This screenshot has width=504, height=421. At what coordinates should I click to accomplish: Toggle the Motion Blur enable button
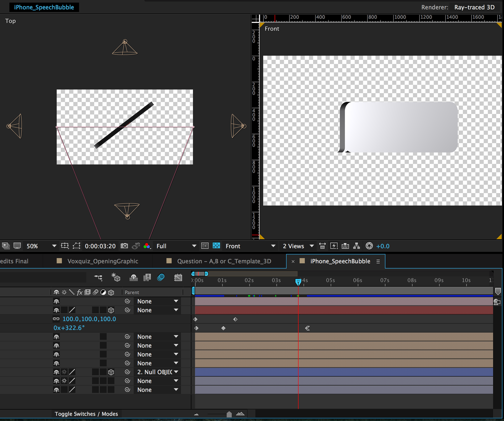pos(161,277)
